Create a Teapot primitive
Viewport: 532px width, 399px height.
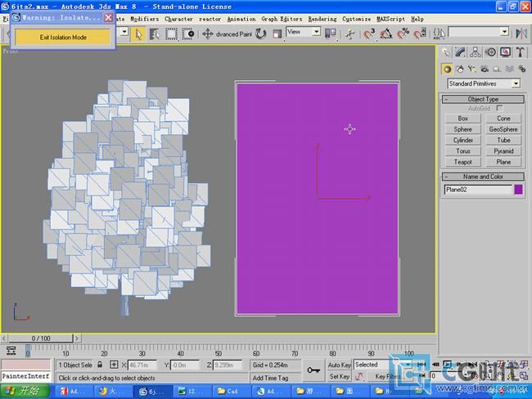[462, 162]
